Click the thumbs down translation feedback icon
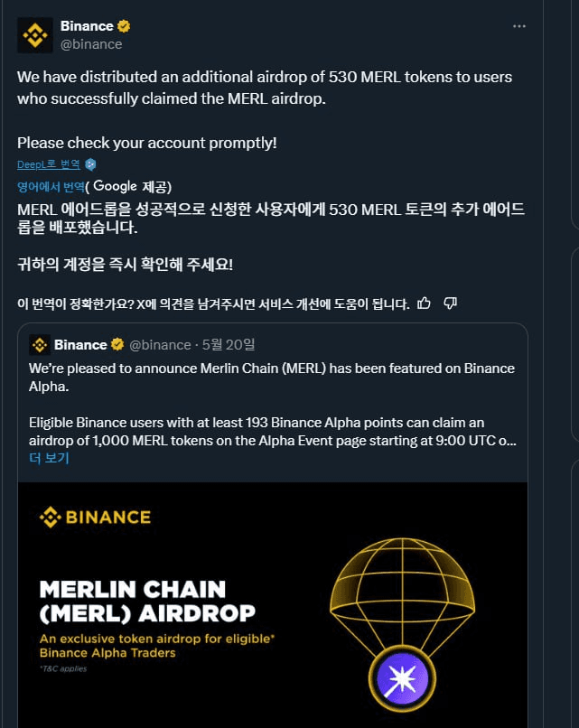 point(450,303)
